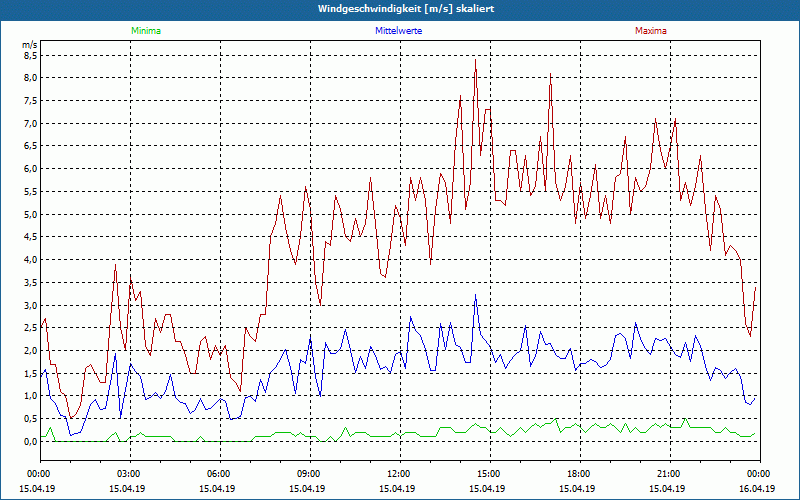Click the 09:00 time axis label
Image resolution: width=800 pixels, height=500 pixels.
(309, 474)
